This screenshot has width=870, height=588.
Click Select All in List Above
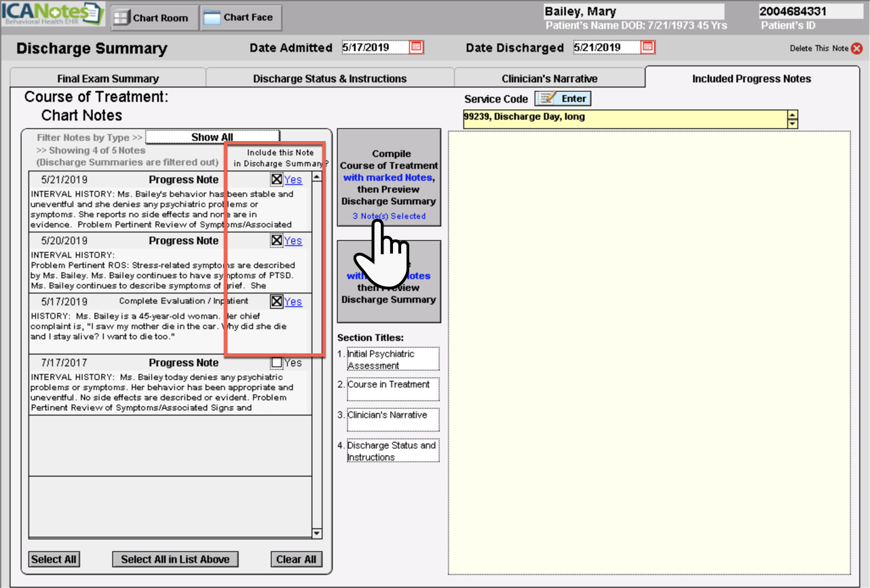pyautogui.click(x=176, y=559)
